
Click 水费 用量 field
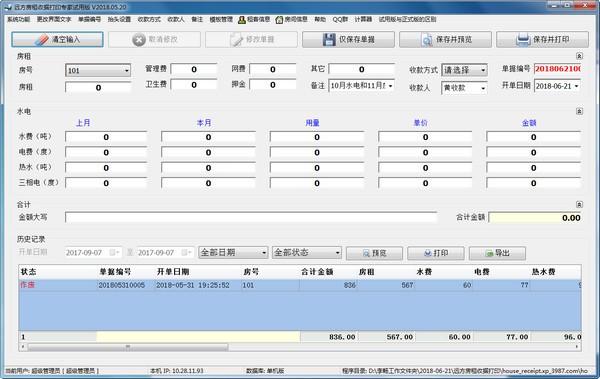(x=317, y=137)
